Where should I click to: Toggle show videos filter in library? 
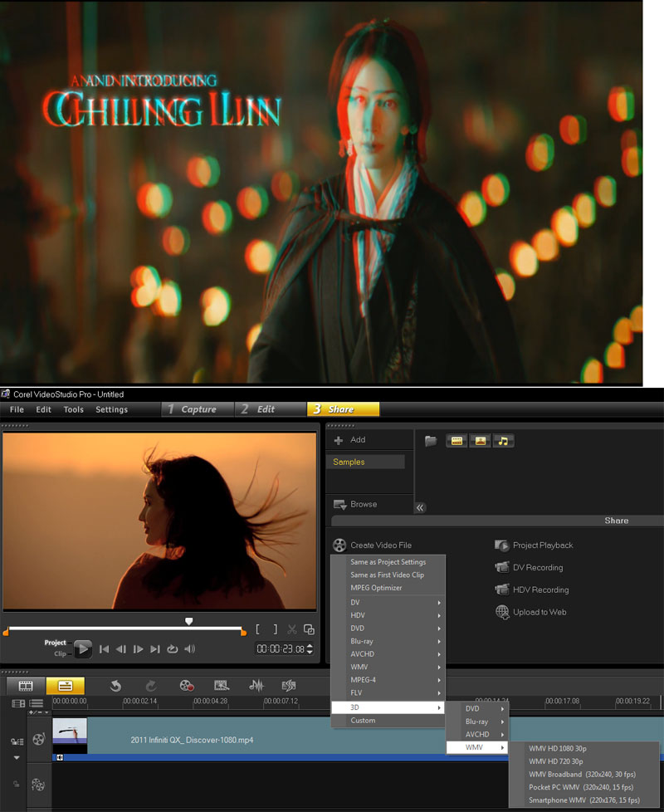pyautogui.click(x=457, y=441)
